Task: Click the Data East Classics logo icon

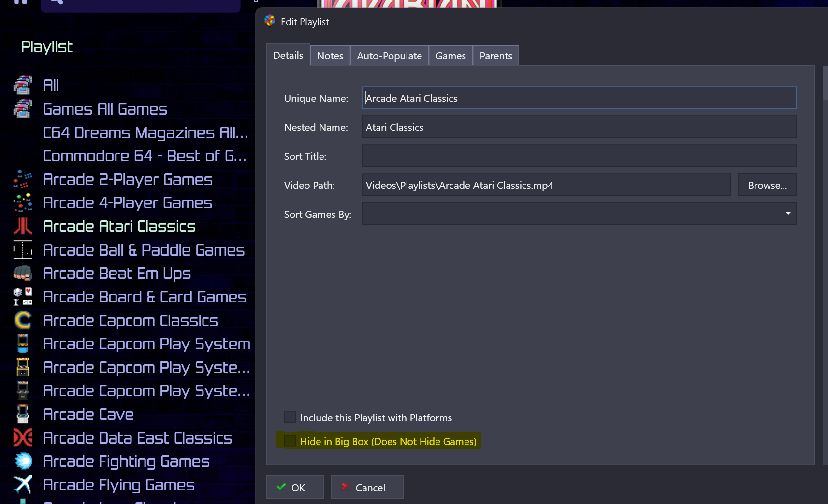Action: point(23,438)
